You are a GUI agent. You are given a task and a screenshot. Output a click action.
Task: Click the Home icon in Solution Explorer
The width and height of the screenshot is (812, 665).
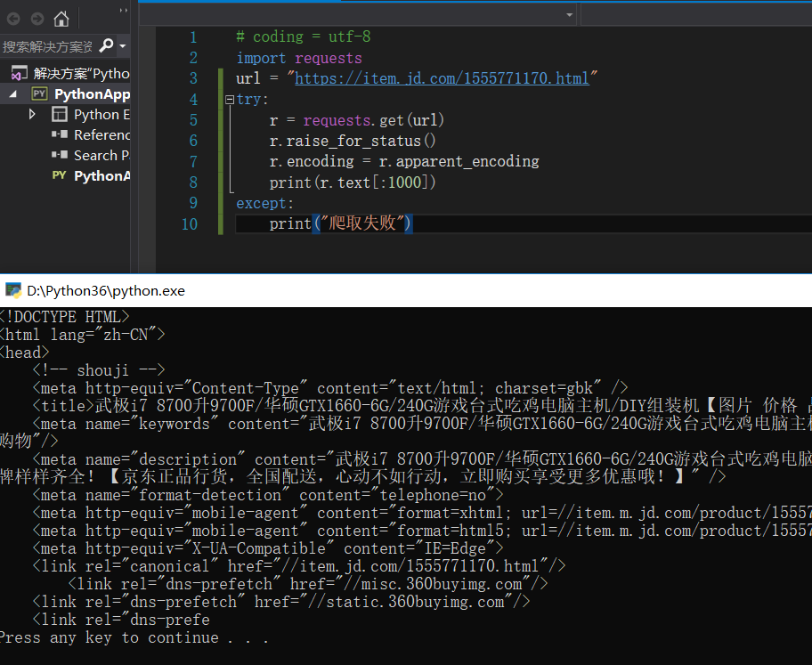(61, 20)
